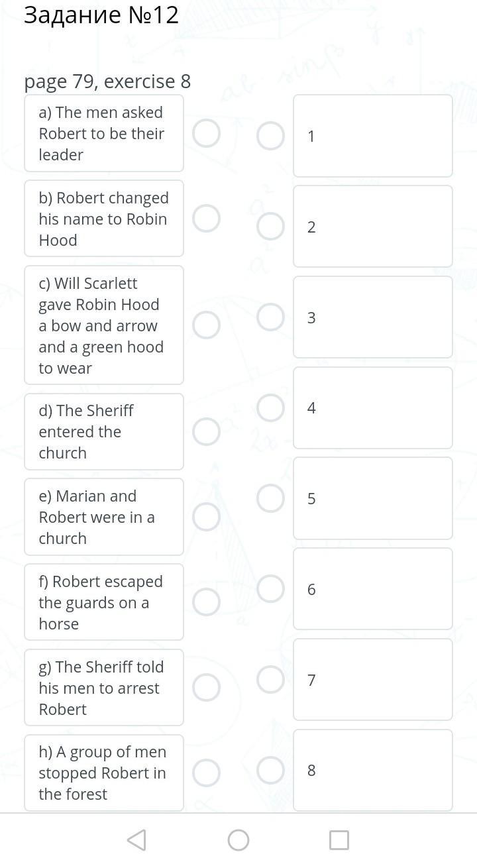
Task: Select radio button beside 'The men asked Robert' statement
Action: [x=206, y=133]
